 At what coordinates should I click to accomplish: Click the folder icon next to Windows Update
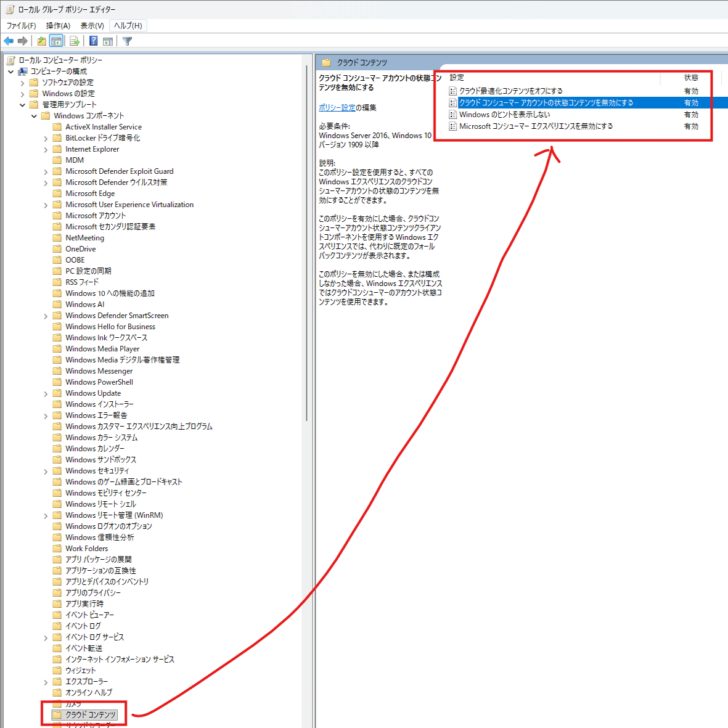(57, 393)
